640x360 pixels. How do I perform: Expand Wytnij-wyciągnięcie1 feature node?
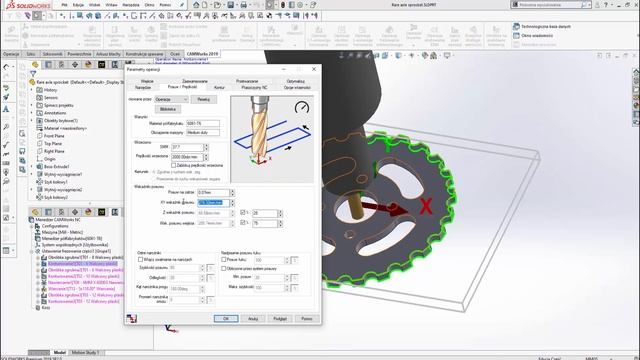[32, 174]
